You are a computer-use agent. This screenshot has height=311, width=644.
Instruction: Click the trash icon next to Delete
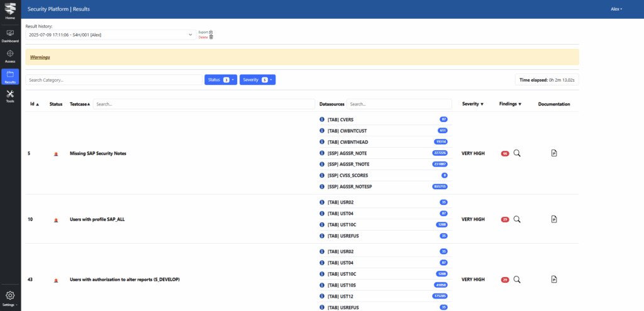[x=211, y=37]
